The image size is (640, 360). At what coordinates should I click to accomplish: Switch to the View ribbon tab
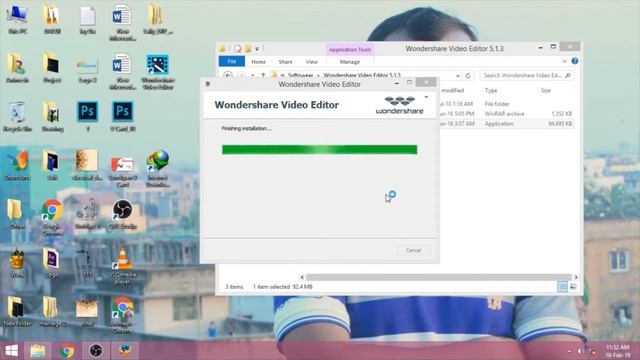(x=311, y=62)
